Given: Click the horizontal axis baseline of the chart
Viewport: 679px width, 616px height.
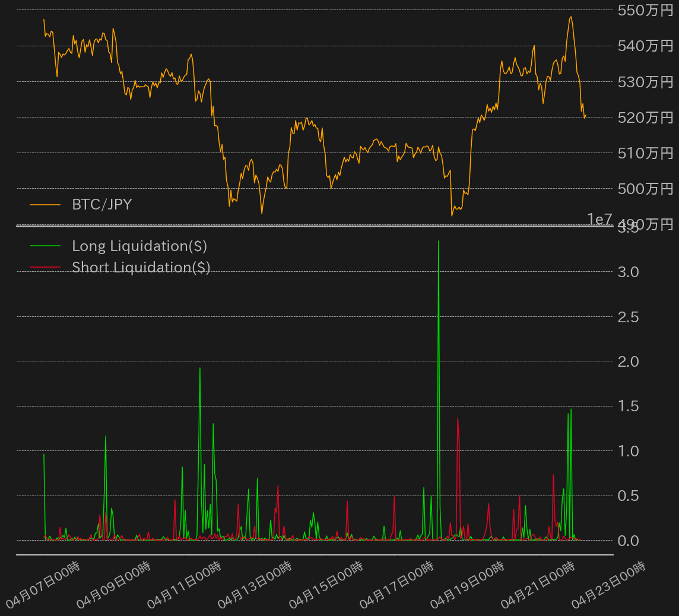Looking at the screenshot, I should 315,555.
